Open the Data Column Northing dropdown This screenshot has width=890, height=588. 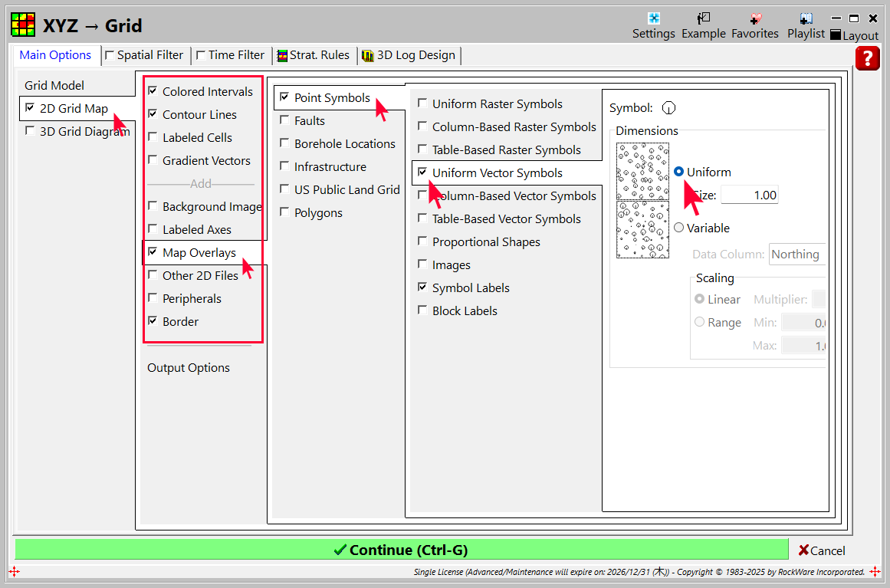[797, 255]
